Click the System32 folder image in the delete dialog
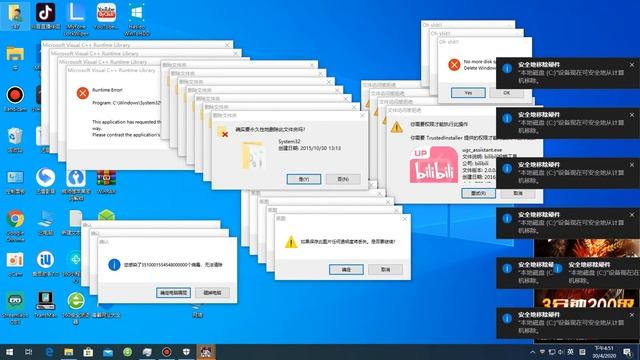 (253, 155)
